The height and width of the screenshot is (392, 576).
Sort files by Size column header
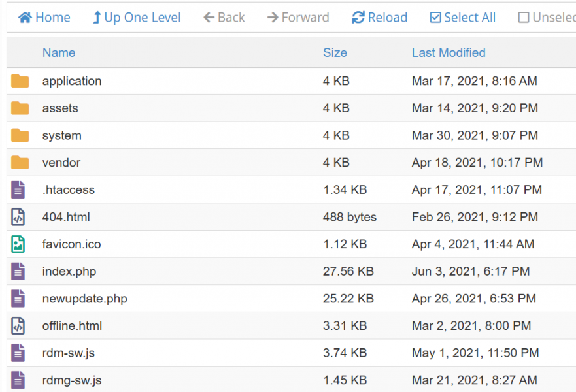[335, 52]
